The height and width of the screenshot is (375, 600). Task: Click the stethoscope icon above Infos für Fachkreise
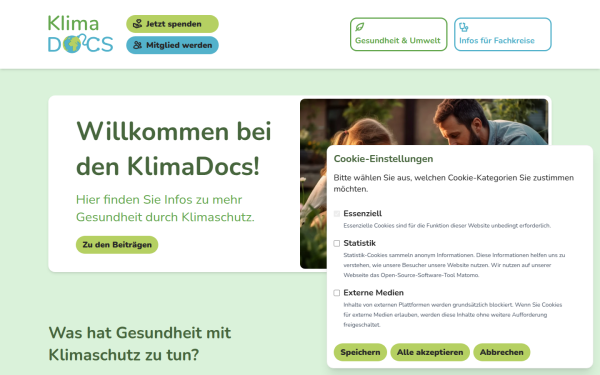click(463, 27)
